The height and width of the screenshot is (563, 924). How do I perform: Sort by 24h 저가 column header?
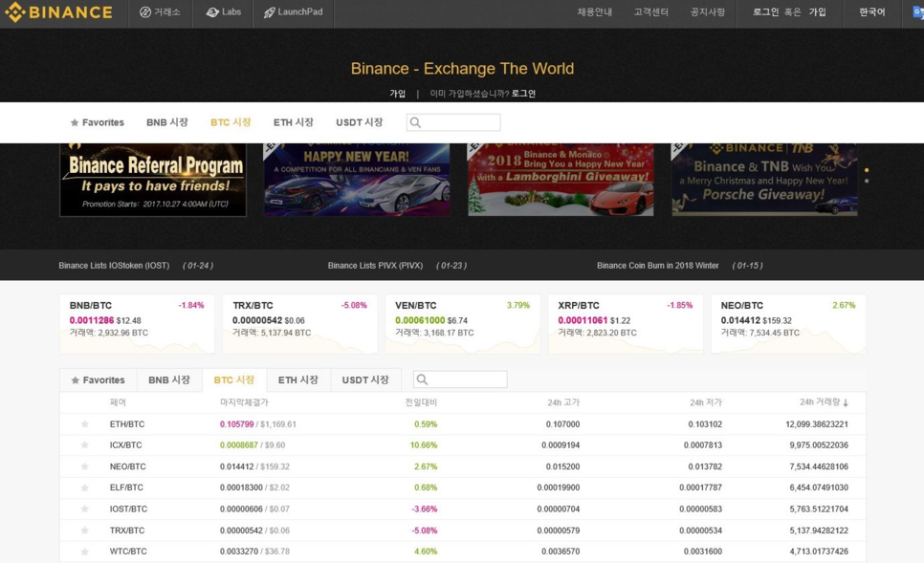click(706, 402)
